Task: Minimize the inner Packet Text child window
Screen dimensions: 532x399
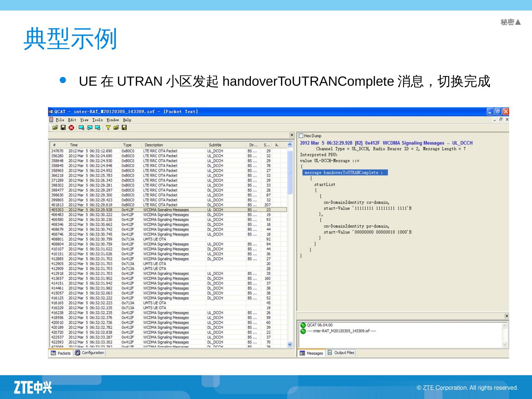Action: (495, 120)
